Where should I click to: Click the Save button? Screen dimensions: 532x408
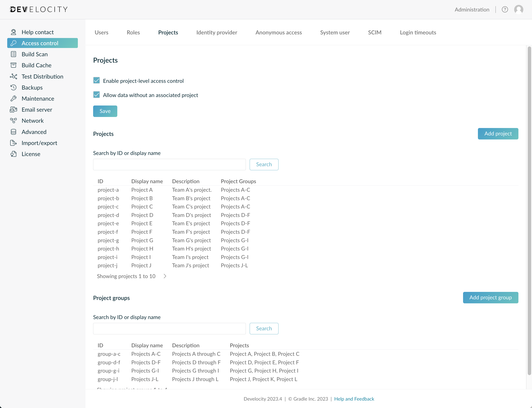tap(105, 111)
